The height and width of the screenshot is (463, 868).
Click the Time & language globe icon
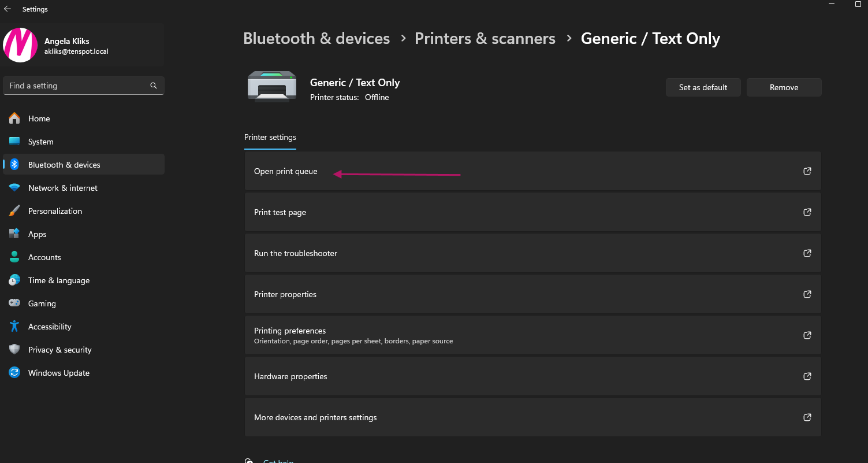(14, 280)
